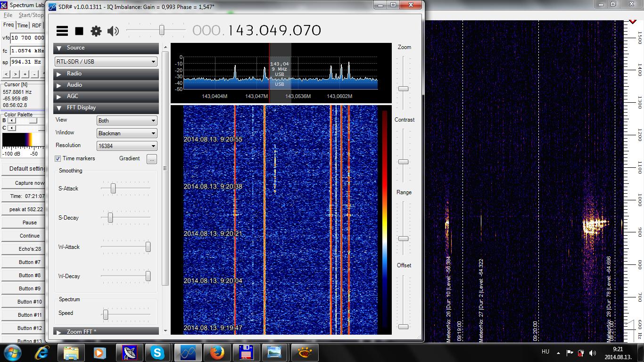The width and height of the screenshot is (644, 362).
Task: Click the Capture now button
Action: tap(29, 183)
